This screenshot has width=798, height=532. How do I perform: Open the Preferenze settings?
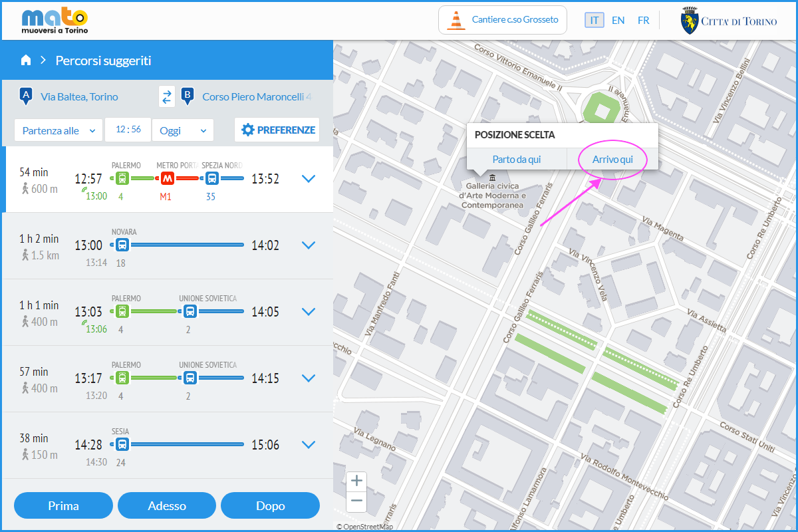[x=277, y=130]
